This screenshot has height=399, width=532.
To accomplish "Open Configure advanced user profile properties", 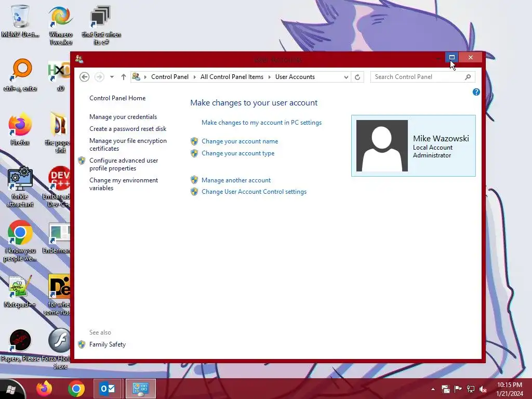I will 124,164.
